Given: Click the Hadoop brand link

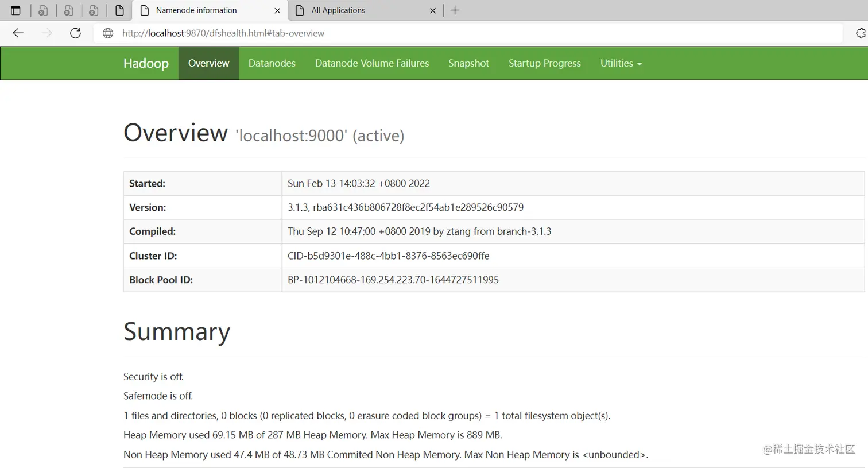Looking at the screenshot, I should (x=146, y=63).
